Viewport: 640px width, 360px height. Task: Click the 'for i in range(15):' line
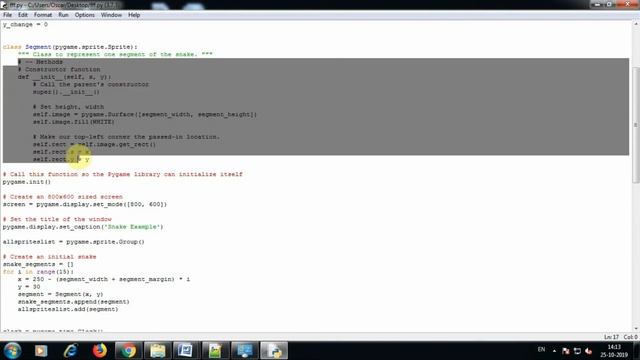pos(38,272)
